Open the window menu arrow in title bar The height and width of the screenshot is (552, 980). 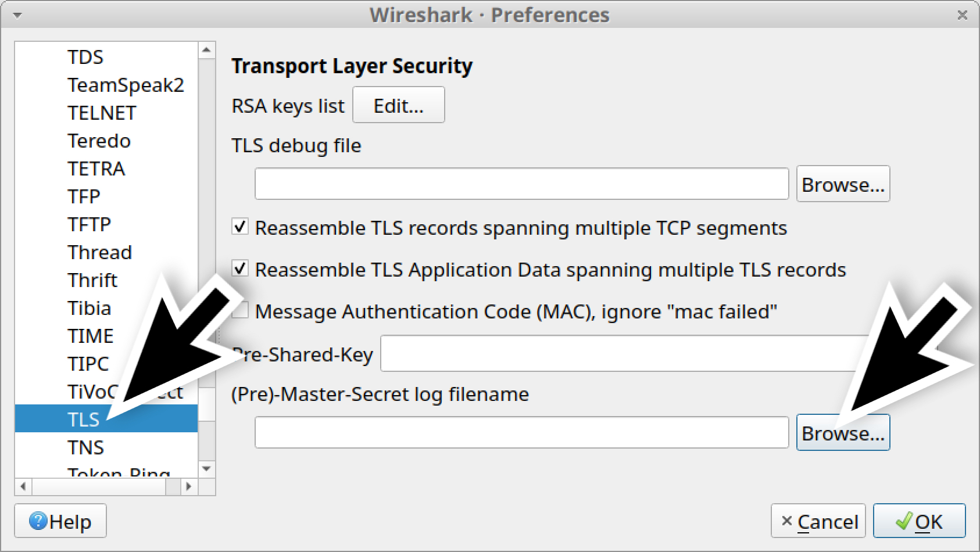(x=17, y=15)
